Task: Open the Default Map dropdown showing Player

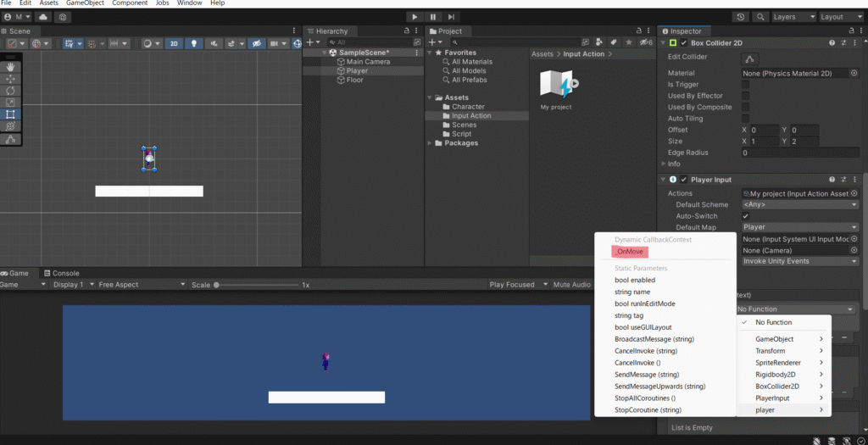Action: point(799,227)
